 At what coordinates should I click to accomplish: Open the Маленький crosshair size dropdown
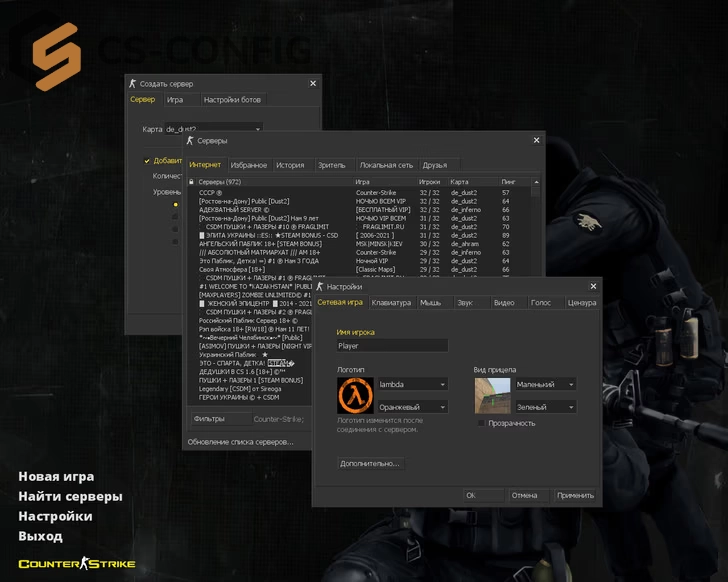[546, 384]
